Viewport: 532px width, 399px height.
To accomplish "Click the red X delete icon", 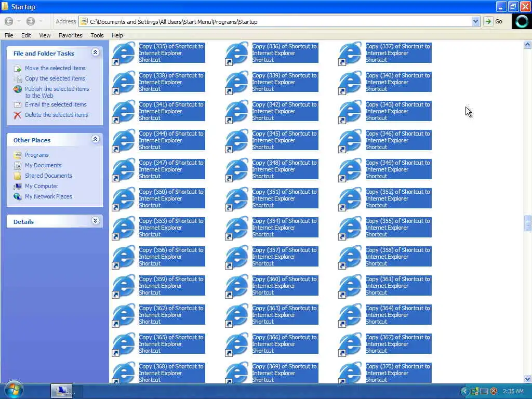I will pyautogui.click(x=18, y=115).
